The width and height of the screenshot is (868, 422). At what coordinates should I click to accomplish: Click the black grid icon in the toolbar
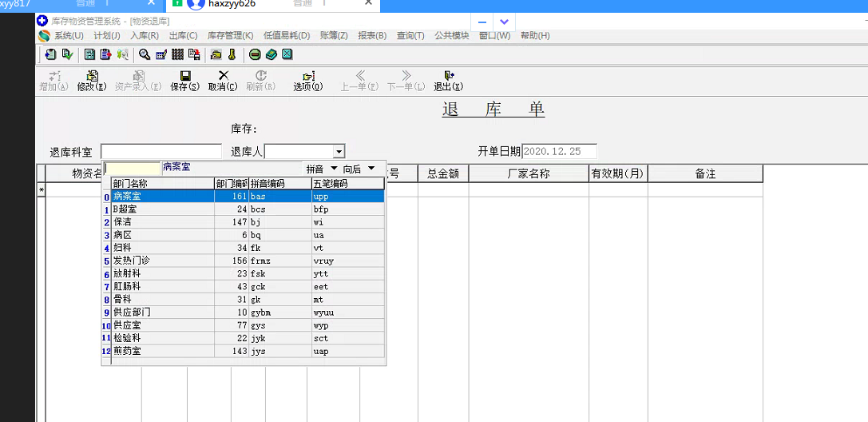tap(177, 54)
